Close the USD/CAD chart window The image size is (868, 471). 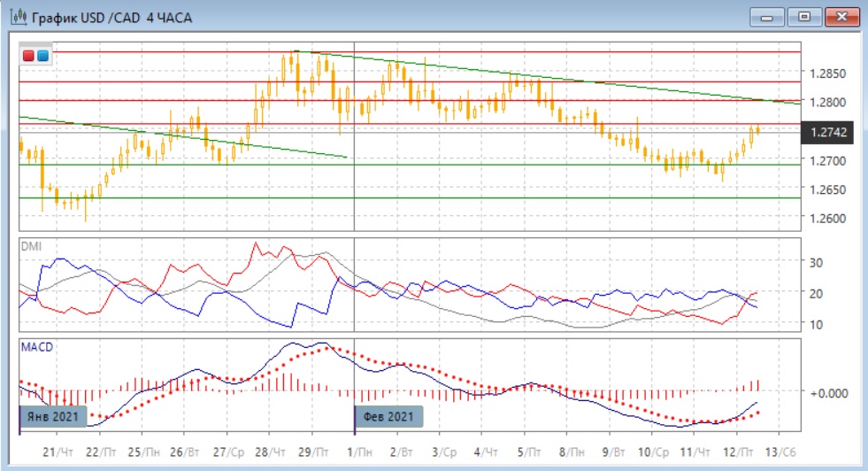click(841, 16)
